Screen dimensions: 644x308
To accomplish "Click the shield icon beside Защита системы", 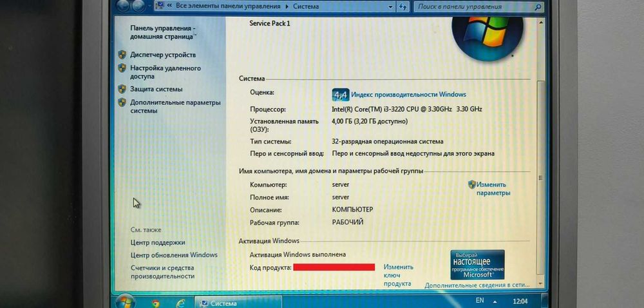I will pos(122,89).
